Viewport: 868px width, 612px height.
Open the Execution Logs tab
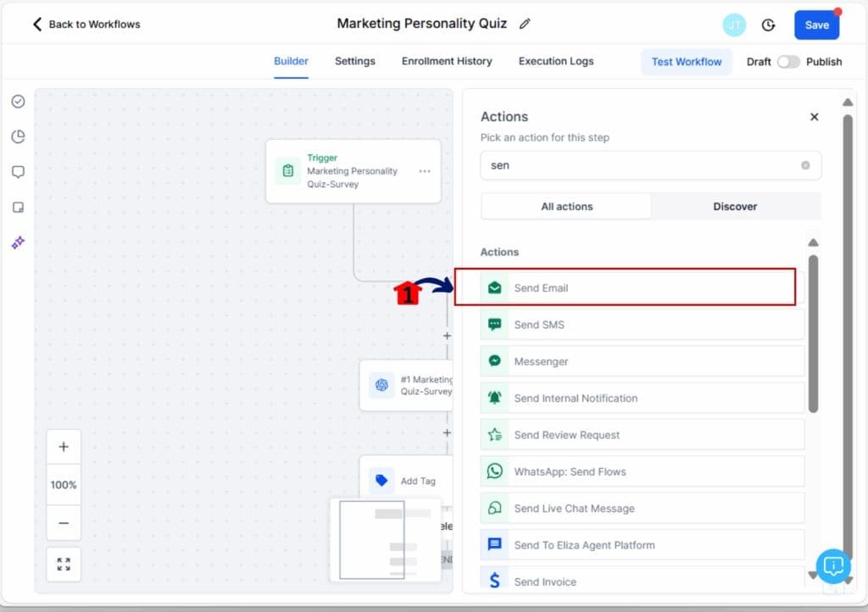[556, 61]
